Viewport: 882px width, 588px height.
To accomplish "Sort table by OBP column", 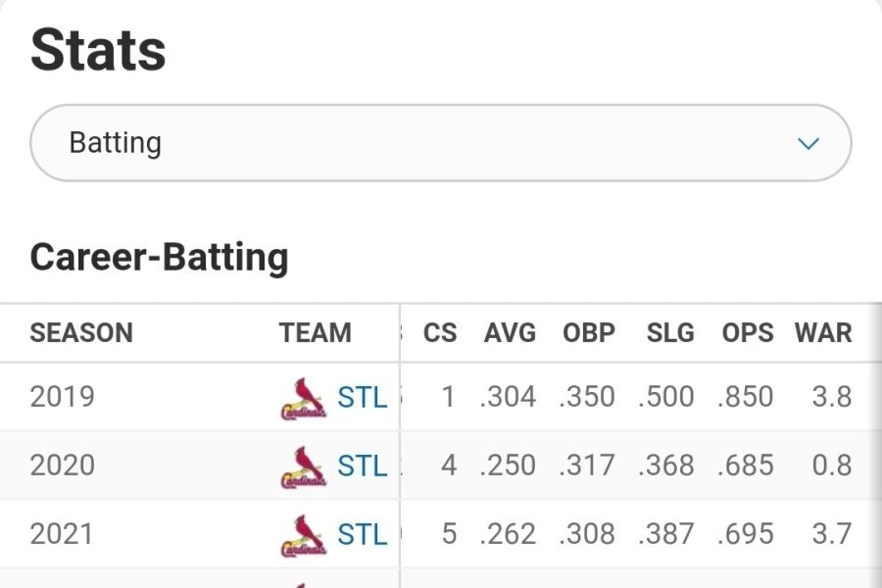I will click(x=589, y=333).
